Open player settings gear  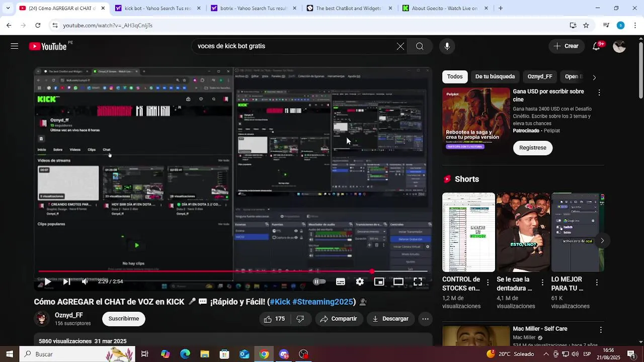[x=360, y=282]
